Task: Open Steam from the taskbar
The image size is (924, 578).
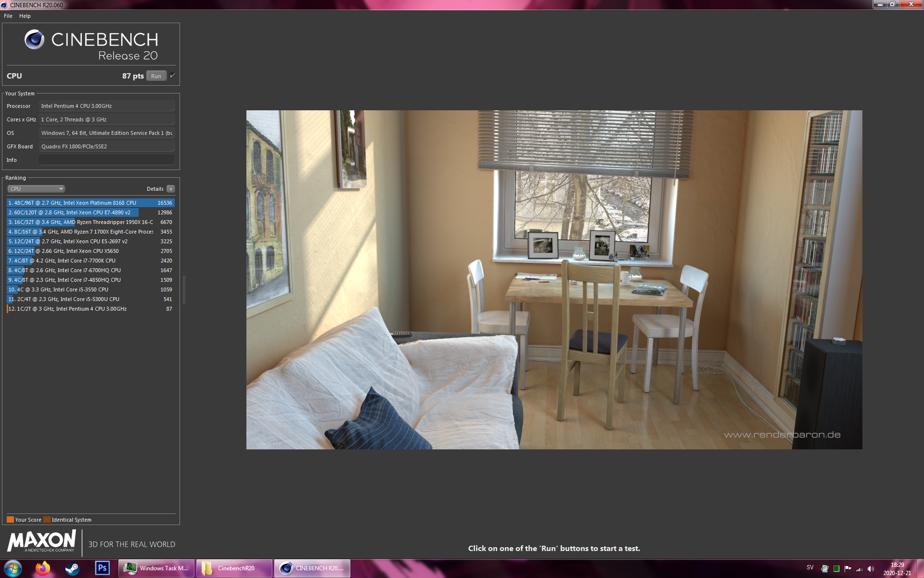Action: click(72, 568)
